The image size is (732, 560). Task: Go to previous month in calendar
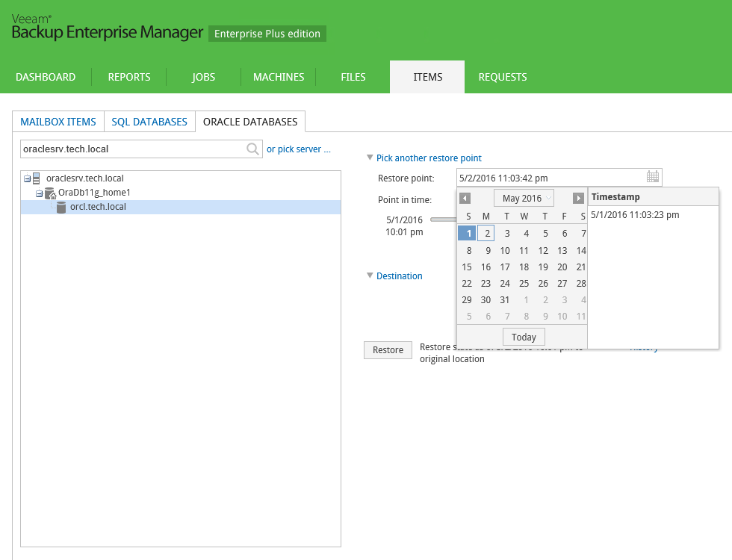pos(465,199)
